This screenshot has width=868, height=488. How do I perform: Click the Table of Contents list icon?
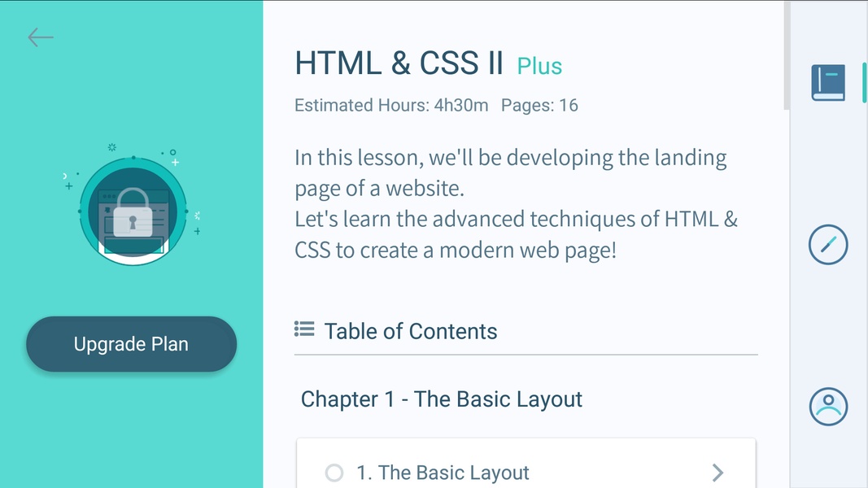pyautogui.click(x=304, y=329)
